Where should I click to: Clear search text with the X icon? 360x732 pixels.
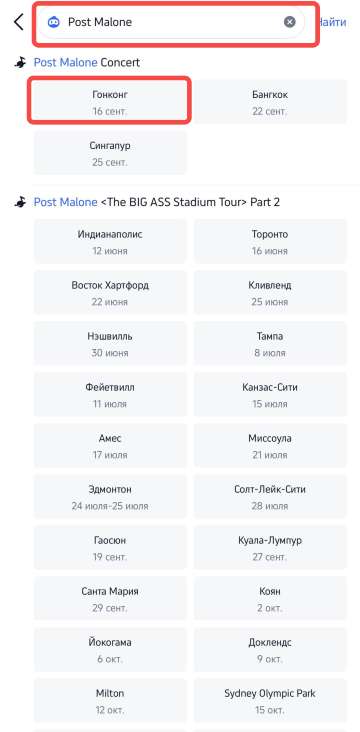[289, 22]
